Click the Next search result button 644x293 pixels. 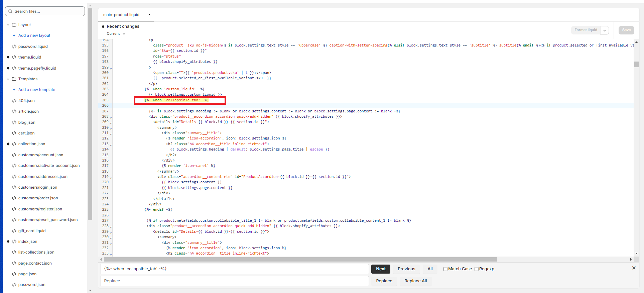tap(381, 269)
